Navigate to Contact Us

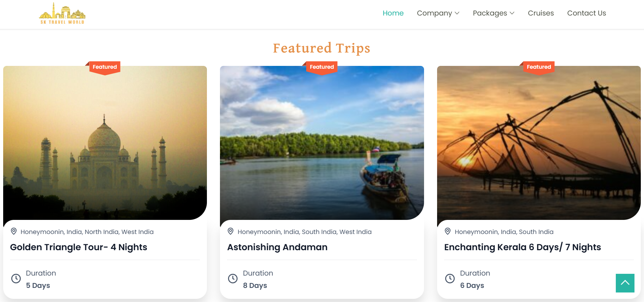point(587,13)
